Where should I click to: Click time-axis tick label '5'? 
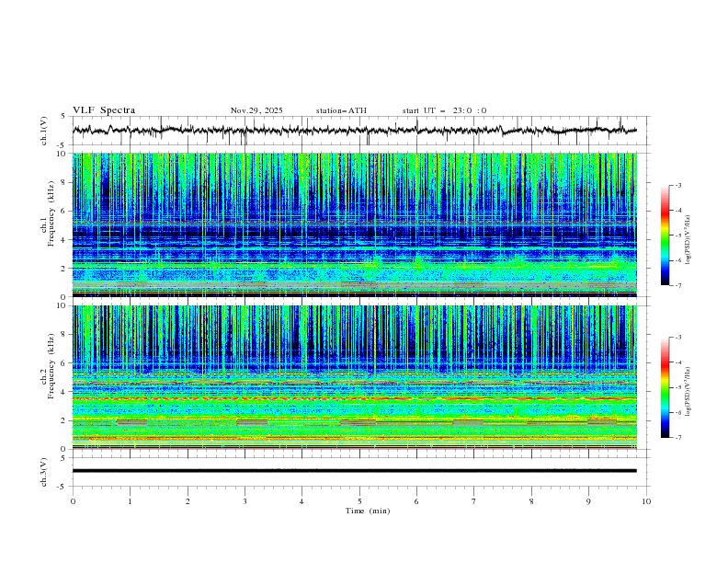(359, 501)
